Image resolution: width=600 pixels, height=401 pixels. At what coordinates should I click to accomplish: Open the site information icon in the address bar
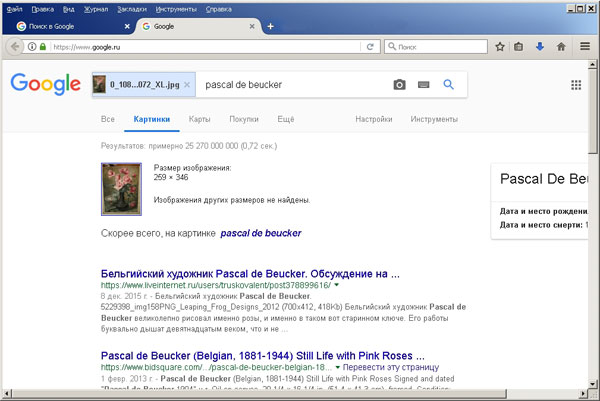pyautogui.click(x=33, y=47)
